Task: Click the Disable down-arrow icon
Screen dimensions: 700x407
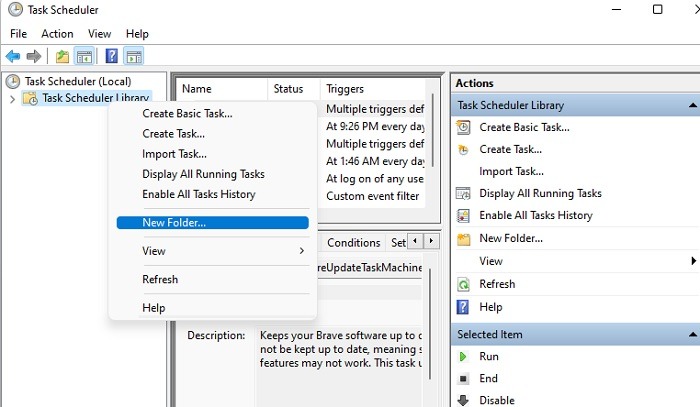Action: [463, 400]
